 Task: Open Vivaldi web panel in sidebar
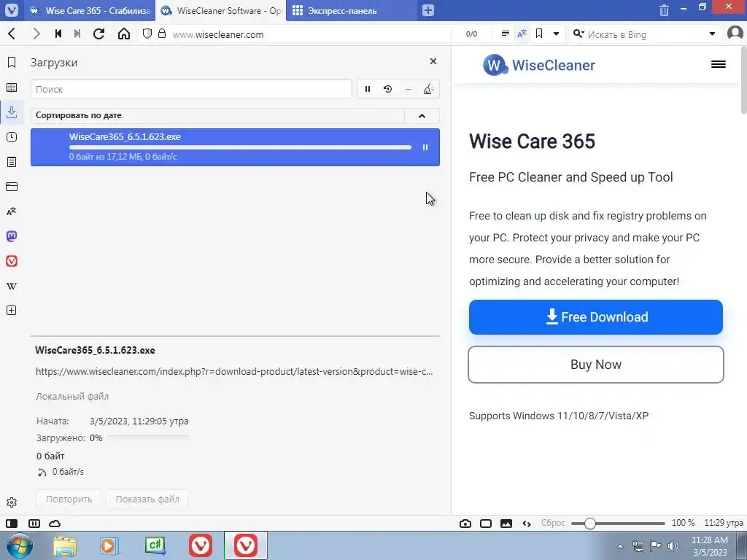12,261
